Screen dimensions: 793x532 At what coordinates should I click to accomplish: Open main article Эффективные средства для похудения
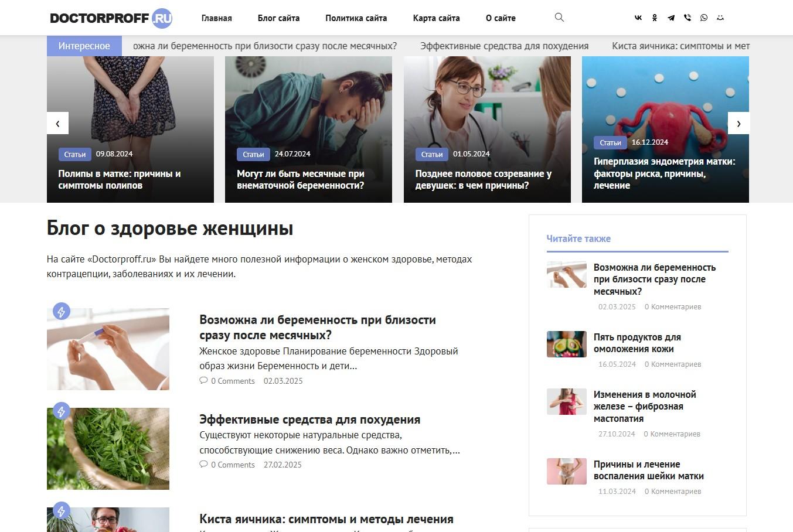309,420
